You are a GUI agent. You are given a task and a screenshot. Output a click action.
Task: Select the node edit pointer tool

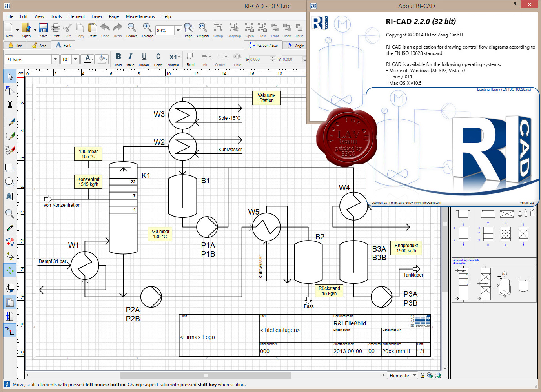[x=10, y=90]
